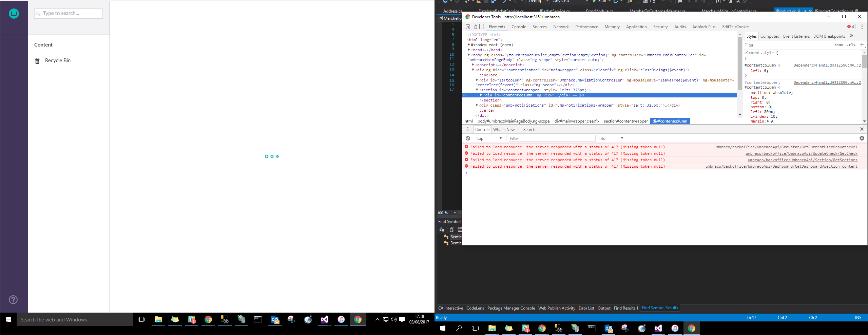Open GetDashboard?section=content error link
Screen dimensions: 868x335
point(781,166)
